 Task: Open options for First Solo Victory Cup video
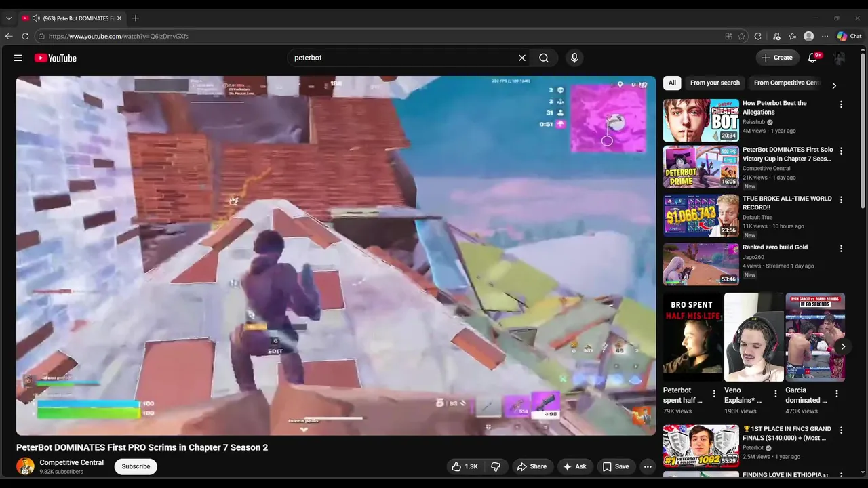[842, 151]
